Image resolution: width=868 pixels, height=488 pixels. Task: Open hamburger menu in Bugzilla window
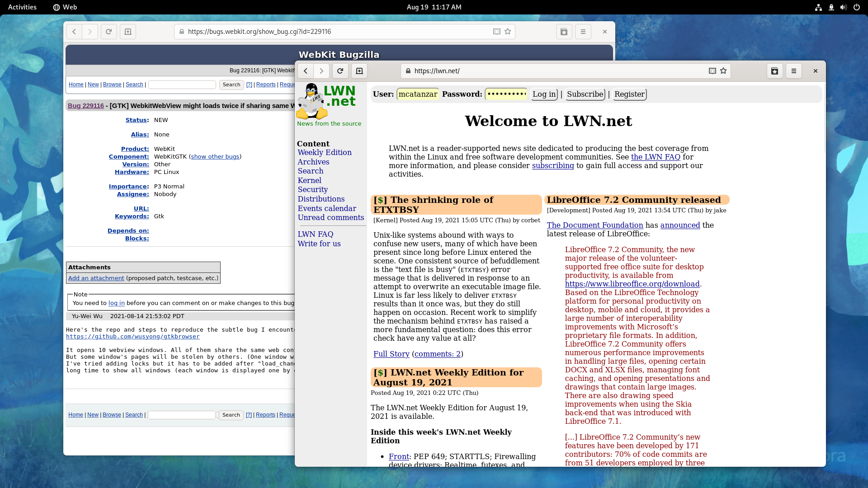click(x=583, y=32)
